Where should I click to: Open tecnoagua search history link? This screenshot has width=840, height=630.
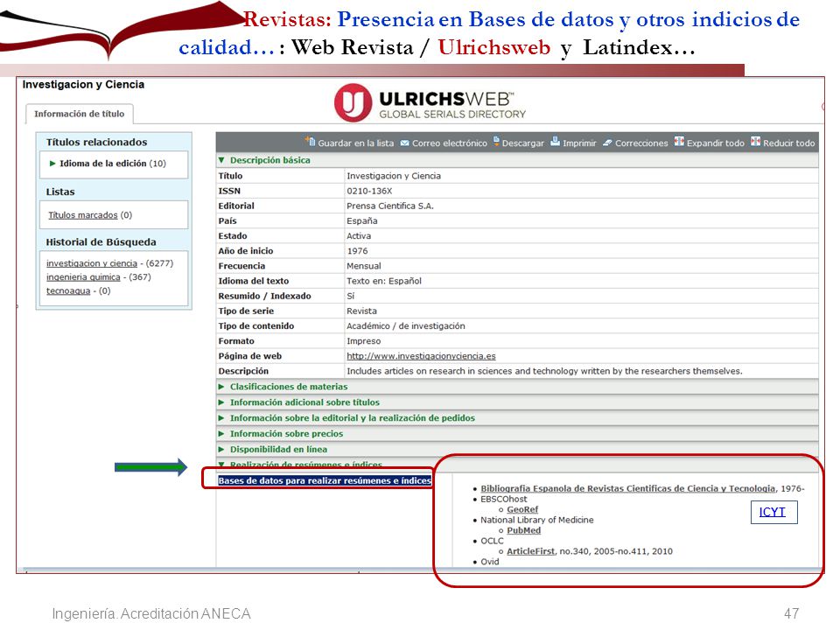pos(68,290)
